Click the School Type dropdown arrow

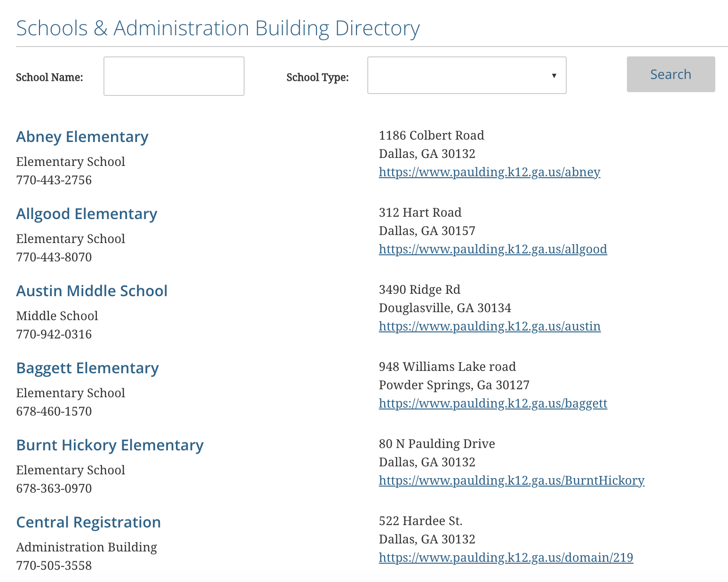(554, 76)
